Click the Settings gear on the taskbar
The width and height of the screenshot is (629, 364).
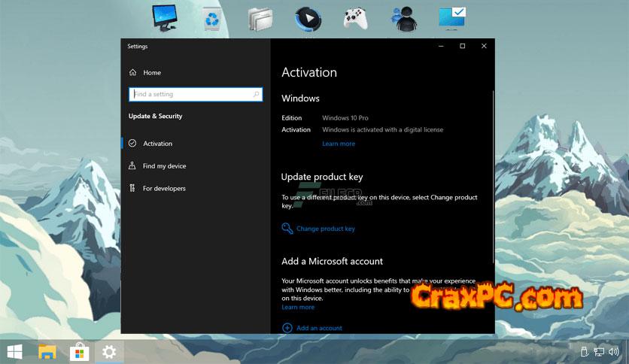[x=110, y=351]
